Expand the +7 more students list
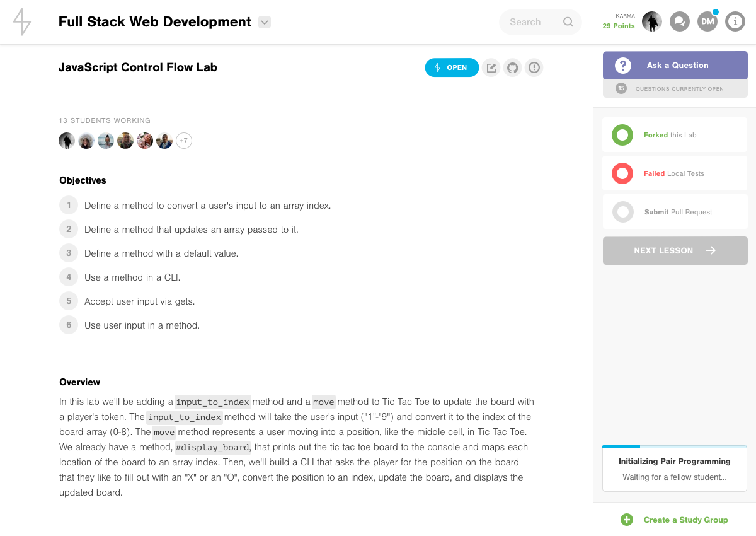The height and width of the screenshot is (536, 756). (x=183, y=141)
